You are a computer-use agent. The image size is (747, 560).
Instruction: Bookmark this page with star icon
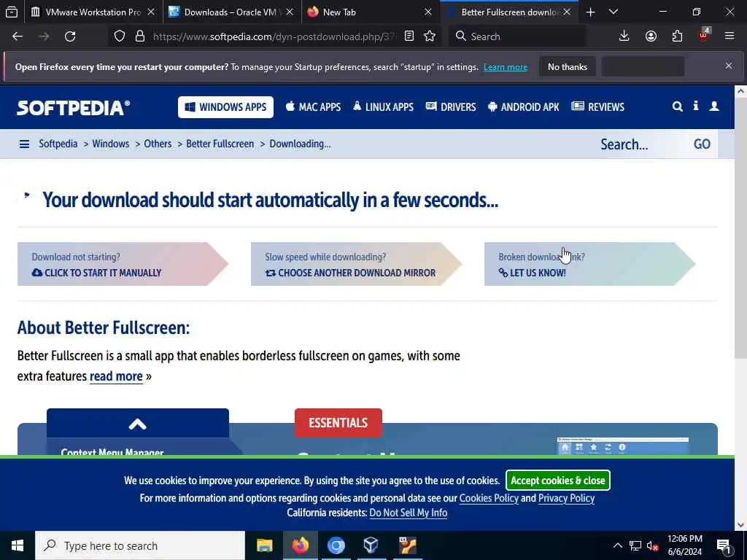pos(430,36)
